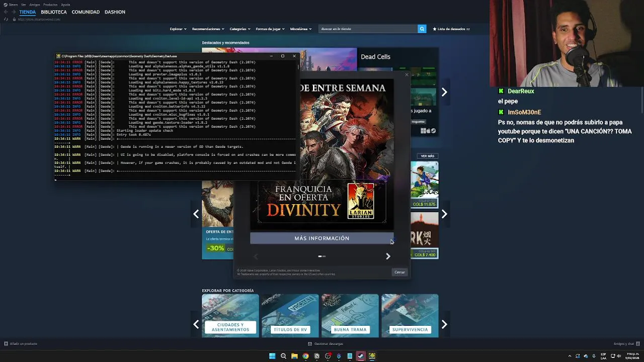This screenshot has height=362, width=644.
Task: Open the Productos menu
Action: (50, 5)
